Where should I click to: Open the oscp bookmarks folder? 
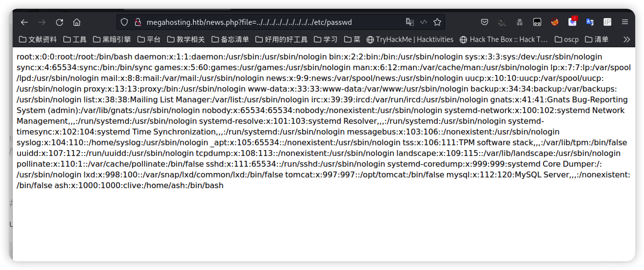pos(566,39)
